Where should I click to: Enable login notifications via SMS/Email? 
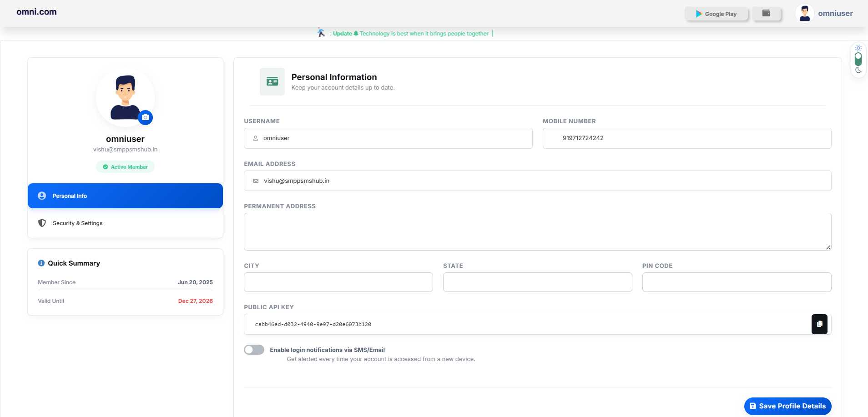tap(254, 350)
